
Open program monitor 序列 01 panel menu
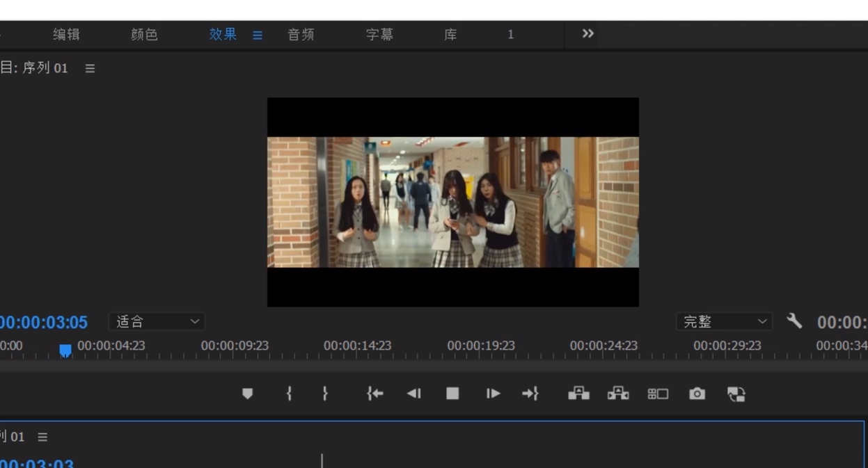[90, 68]
